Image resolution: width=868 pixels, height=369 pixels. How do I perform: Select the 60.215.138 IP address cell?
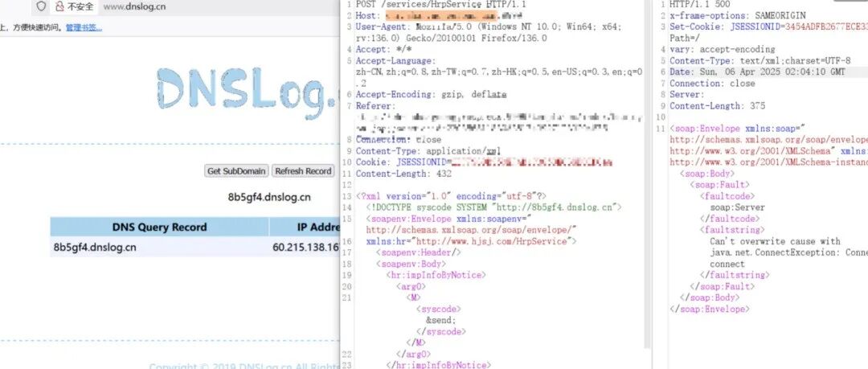305,248
